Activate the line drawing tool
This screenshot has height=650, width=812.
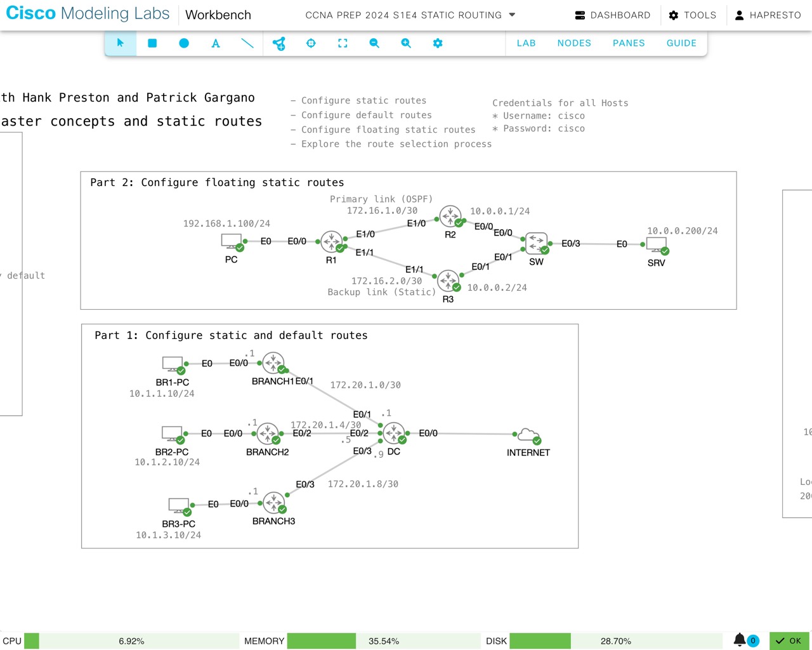click(x=247, y=43)
